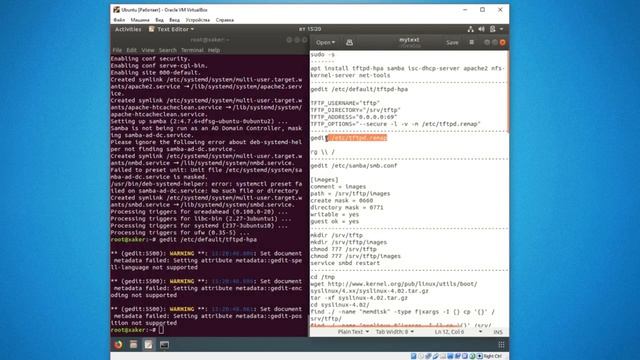Image resolution: width=640 pixels, height=360 pixels.
Task: Open the terminal's Edit menu
Action: click(x=131, y=50)
